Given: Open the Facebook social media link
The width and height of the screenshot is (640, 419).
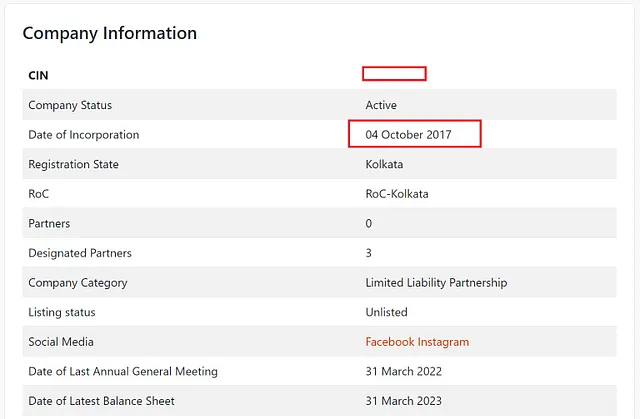Looking at the screenshot, I should coord(390,342).
